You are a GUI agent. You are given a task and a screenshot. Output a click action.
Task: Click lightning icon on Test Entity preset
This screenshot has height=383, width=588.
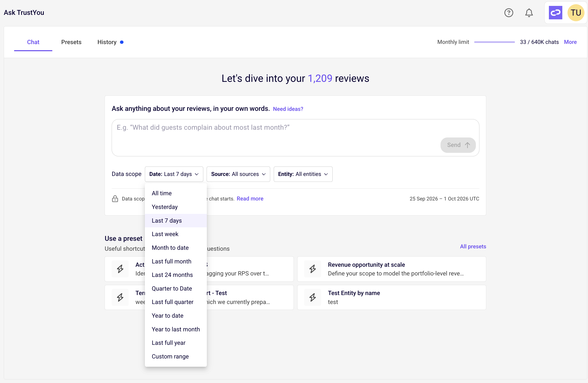313,297
